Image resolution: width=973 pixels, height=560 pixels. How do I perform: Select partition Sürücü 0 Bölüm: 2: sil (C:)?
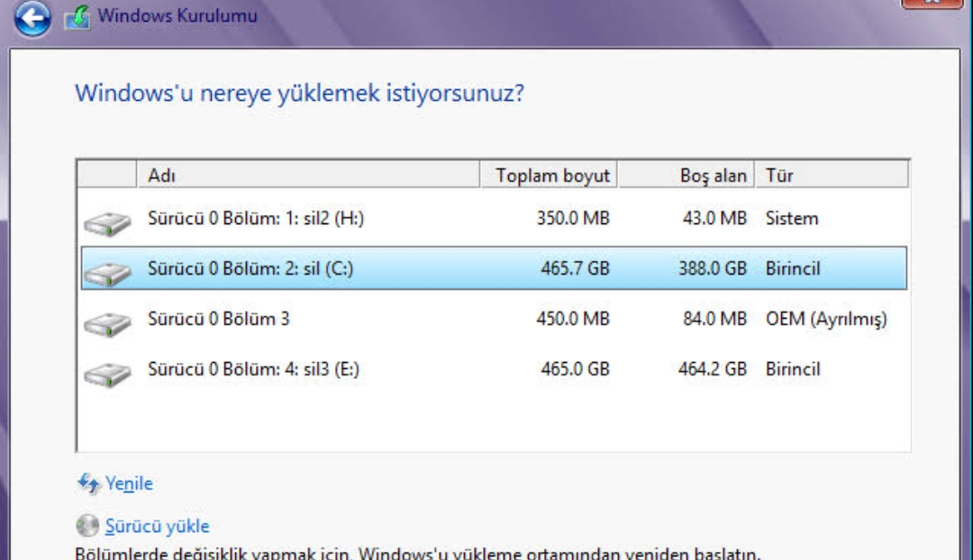[x=494, y=268]
